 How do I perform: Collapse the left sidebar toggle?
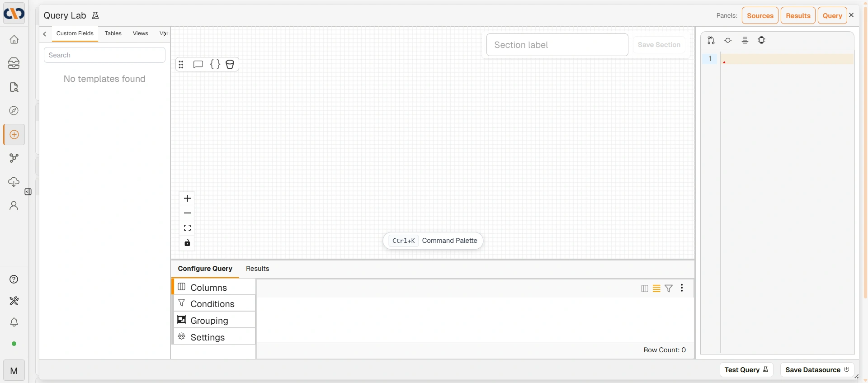click(x=28, y=192)
